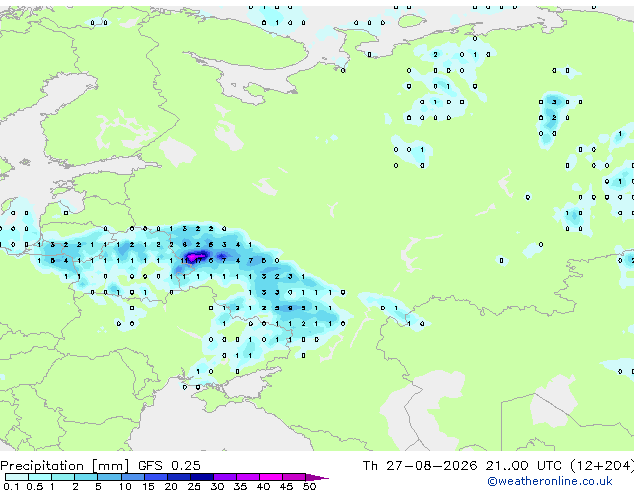Select the 5–10 mm legend swatch

[x=110, y=477]
